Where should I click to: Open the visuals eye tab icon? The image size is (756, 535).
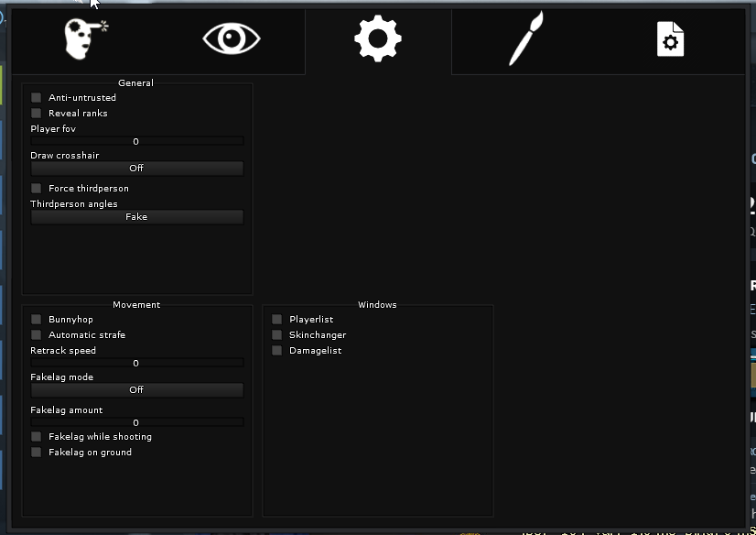(x=232, y=38)
